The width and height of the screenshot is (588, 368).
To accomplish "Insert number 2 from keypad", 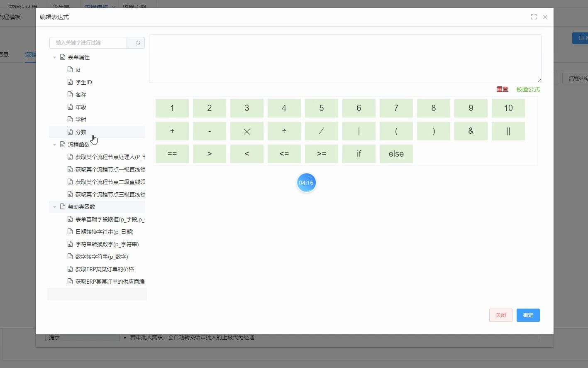I will pyautogui.click(x=210, y=108).
